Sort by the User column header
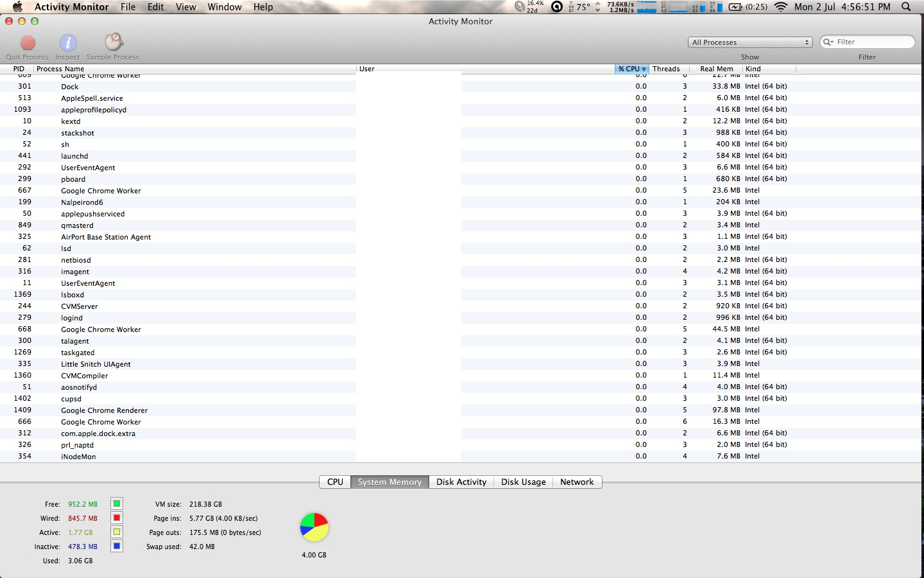This screenshot has height=578, width=924. [x=486, y=69]
